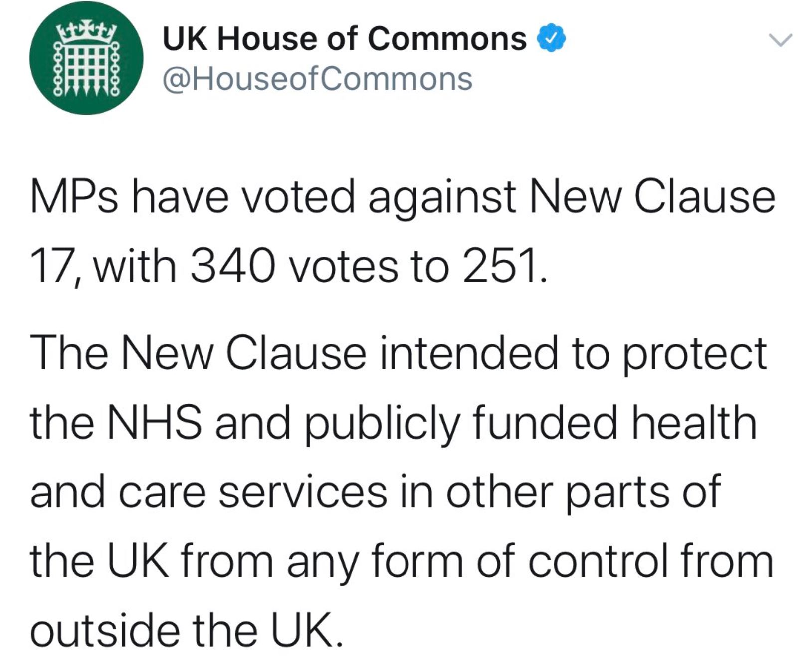Image resolution: width=812 pixels, height=663 pixels.
Task: Click the words 'other parts of'
Action: click(x=583, y=493)
